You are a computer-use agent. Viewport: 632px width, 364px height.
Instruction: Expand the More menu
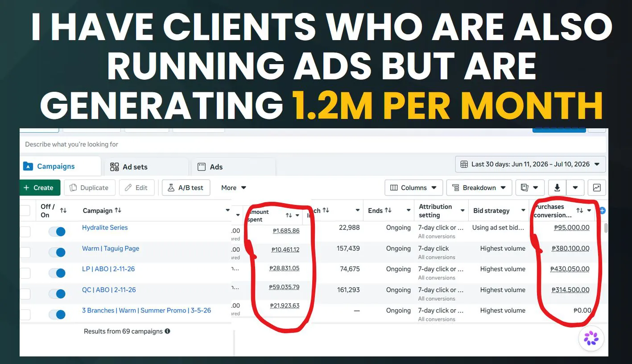[x=234, y=188]
